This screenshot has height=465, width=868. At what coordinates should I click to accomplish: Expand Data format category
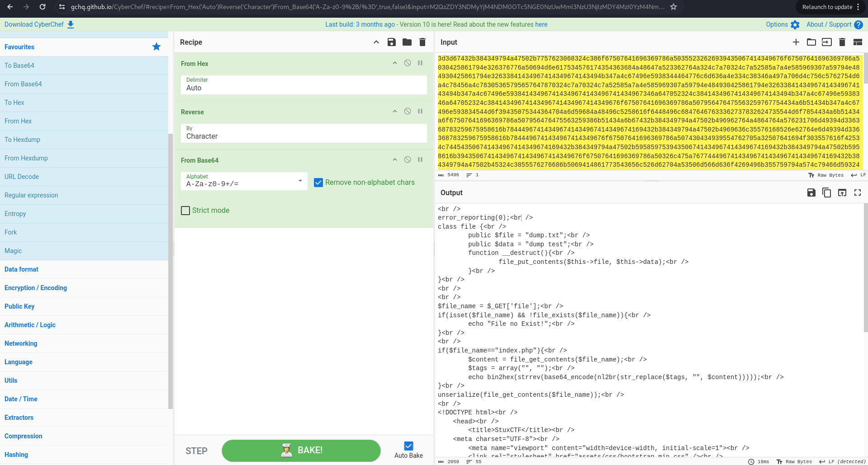tap(84, 269)
